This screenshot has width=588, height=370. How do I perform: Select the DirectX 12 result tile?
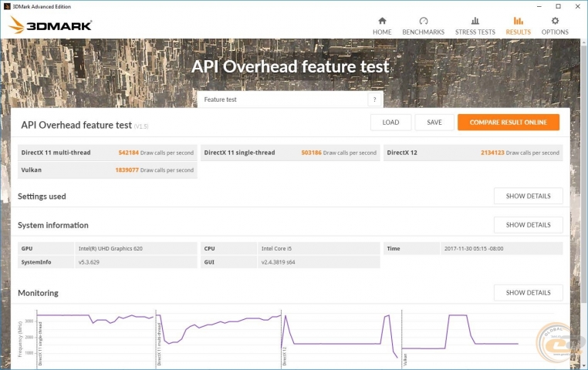(472, 153)
